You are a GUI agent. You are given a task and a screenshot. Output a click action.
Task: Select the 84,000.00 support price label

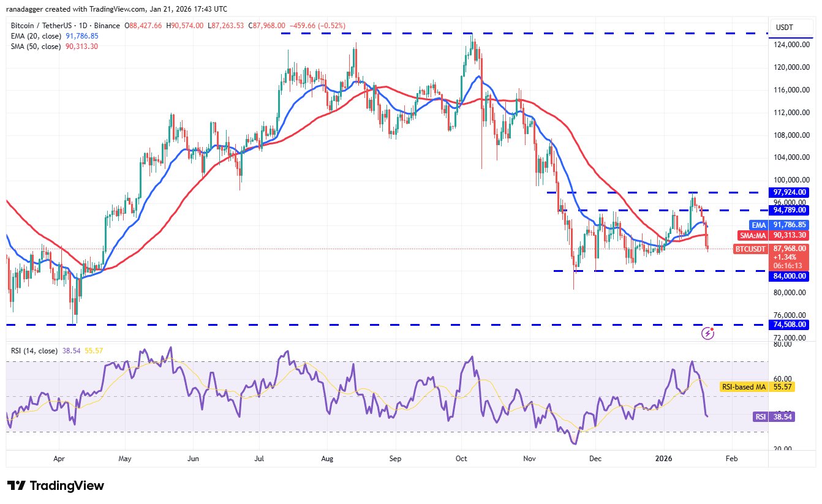[x=790, y=276]
